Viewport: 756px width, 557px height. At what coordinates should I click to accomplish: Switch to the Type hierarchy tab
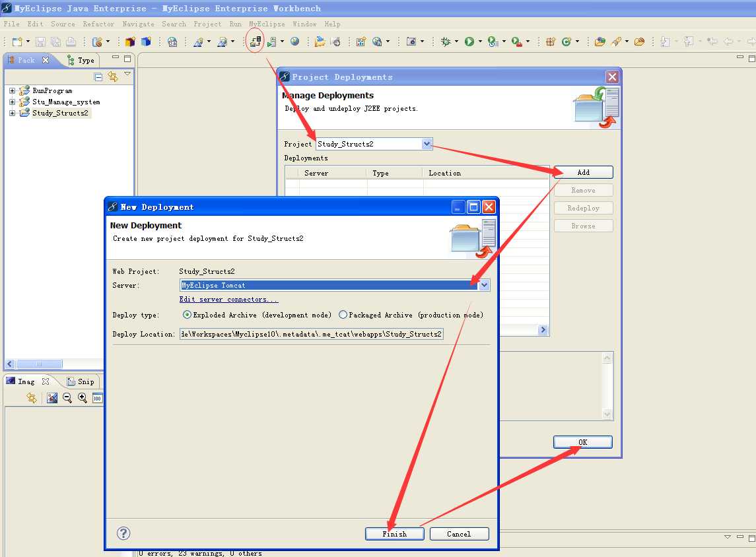click(x=81, y=60)
